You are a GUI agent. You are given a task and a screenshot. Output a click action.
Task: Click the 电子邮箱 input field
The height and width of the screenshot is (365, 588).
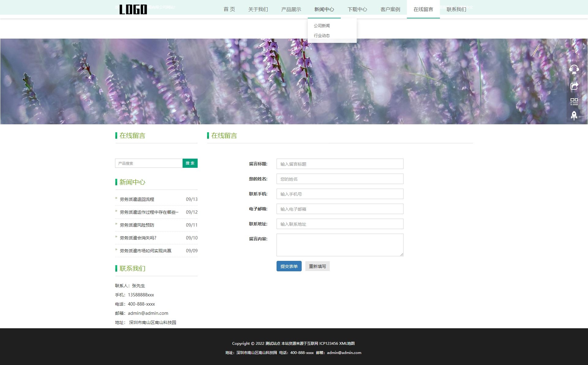coord(340,209)
